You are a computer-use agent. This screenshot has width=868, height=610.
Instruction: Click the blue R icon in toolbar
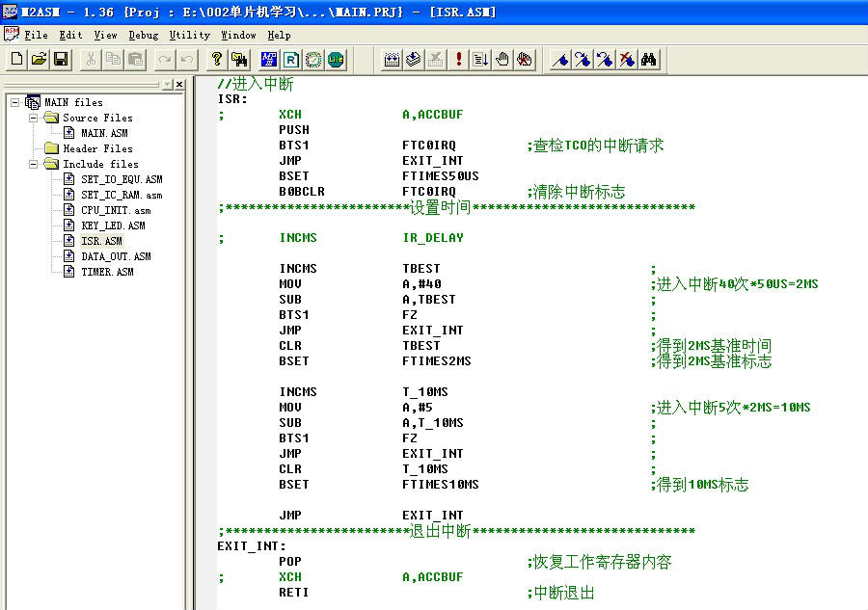[x=291, y=60]
